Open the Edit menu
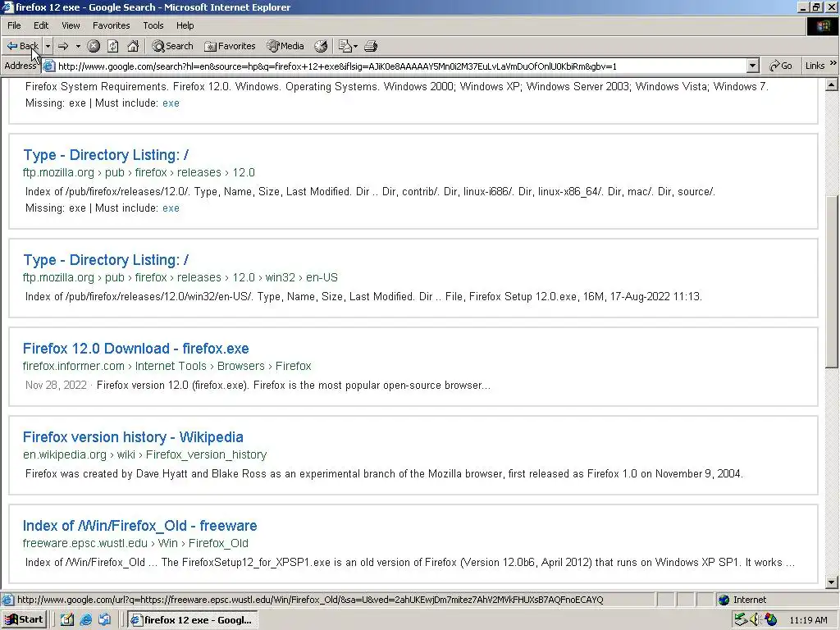 41,25
